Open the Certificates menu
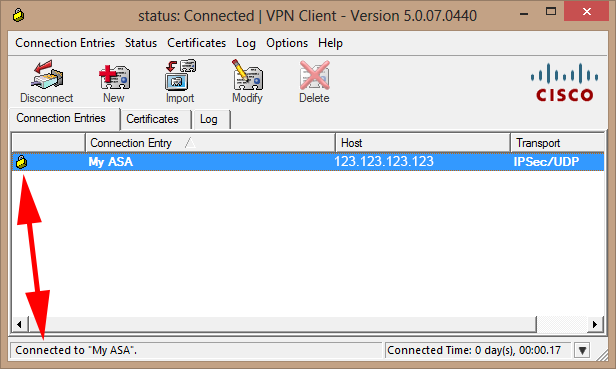Screen dimensions: 616x369 pyautogui.click(x=196, y=43)
